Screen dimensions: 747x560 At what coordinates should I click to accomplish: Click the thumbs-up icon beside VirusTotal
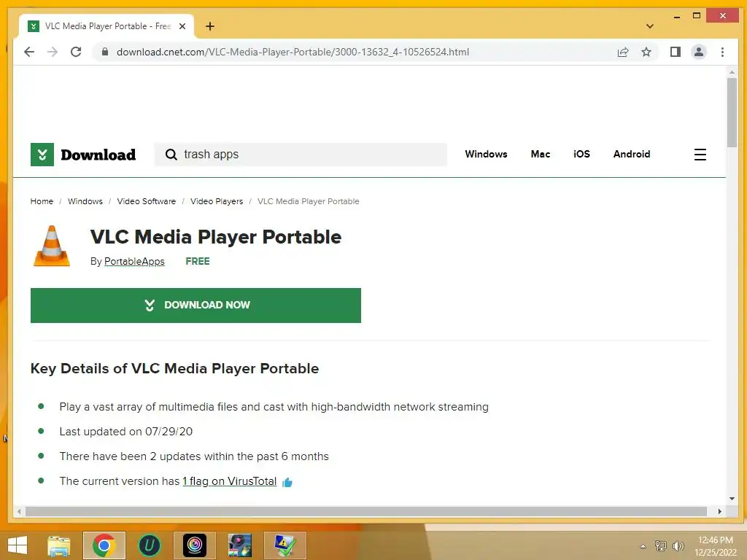(287, 482)
